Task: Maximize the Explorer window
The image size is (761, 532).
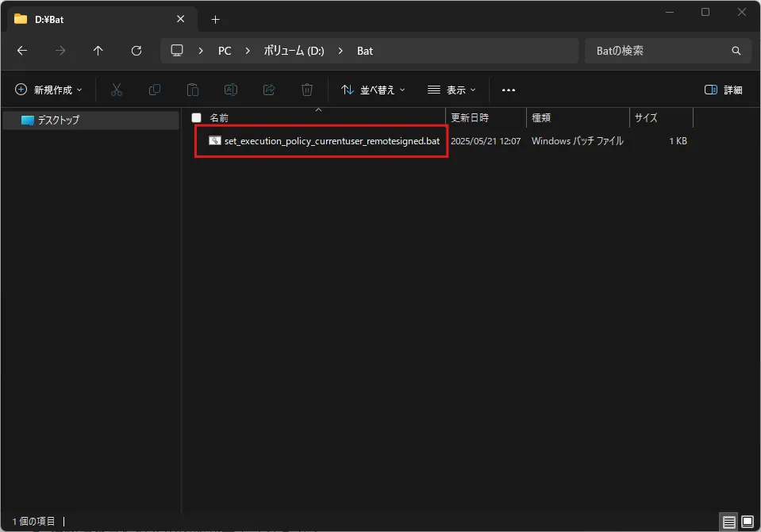Action: (705, 12)
